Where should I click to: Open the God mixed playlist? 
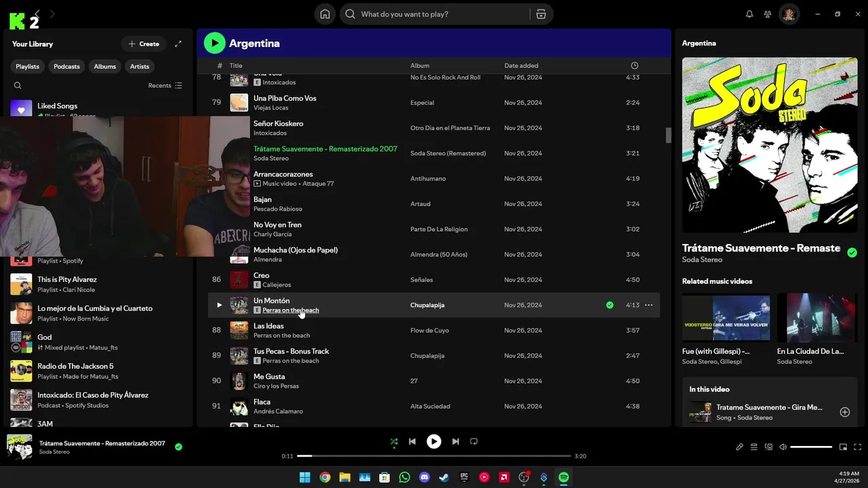(x=98, y=342)
